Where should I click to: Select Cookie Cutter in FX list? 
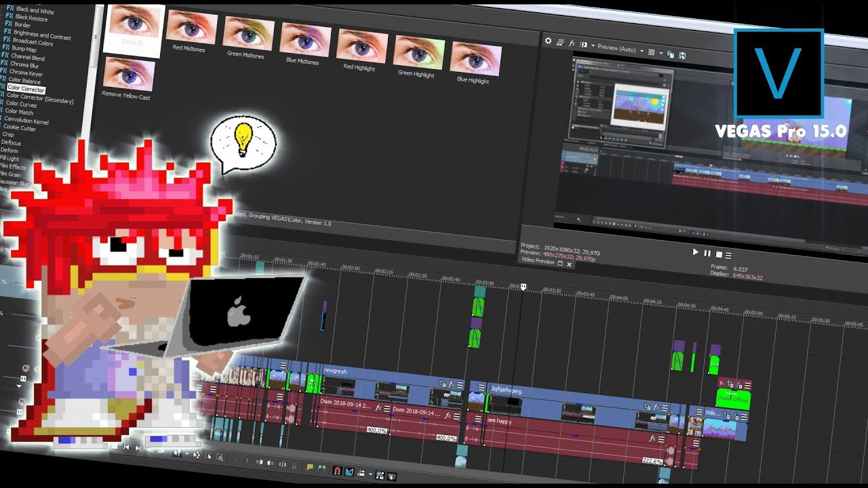point(19,127)
